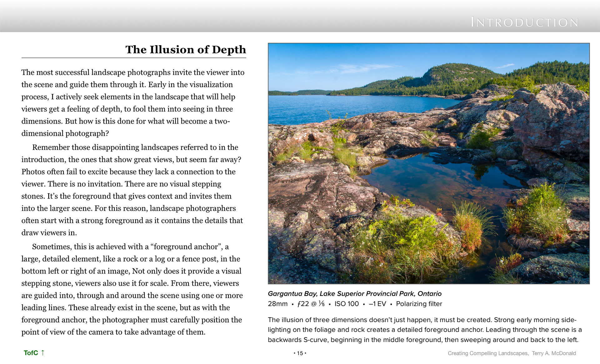Click ISO 100 in the photo details
The width and height of the screenshot is (600, 364).
[347, 304]
